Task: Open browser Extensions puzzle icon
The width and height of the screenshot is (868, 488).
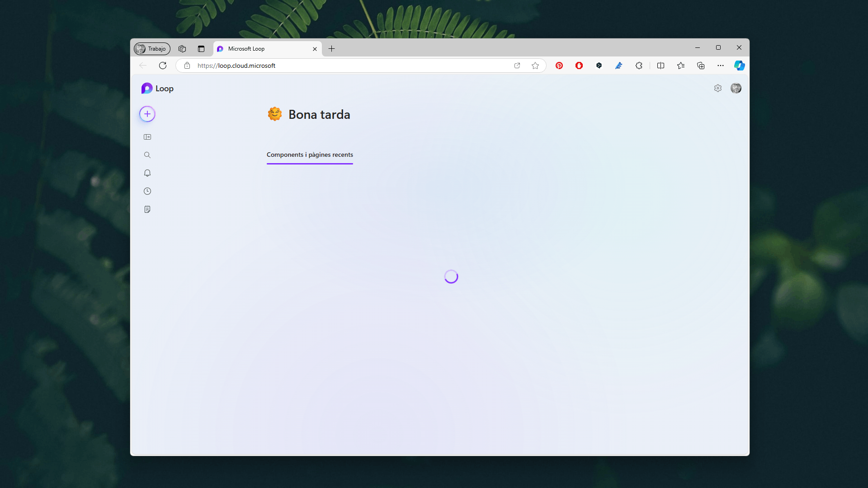Action: click(639, 66)
